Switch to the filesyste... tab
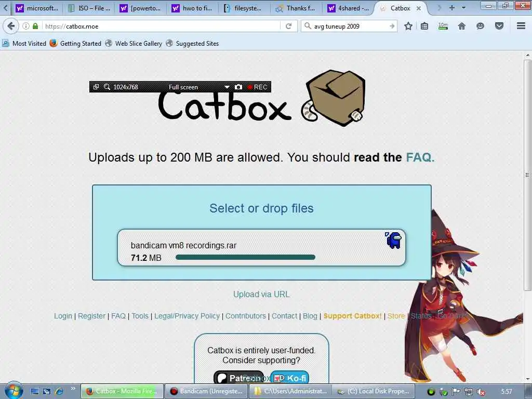 tap(244, 8)
